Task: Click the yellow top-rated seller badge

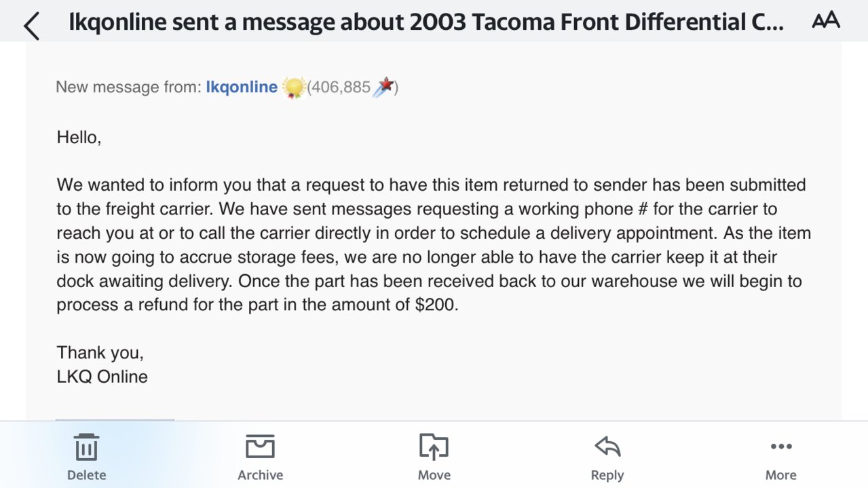Action: pos(293,88)
